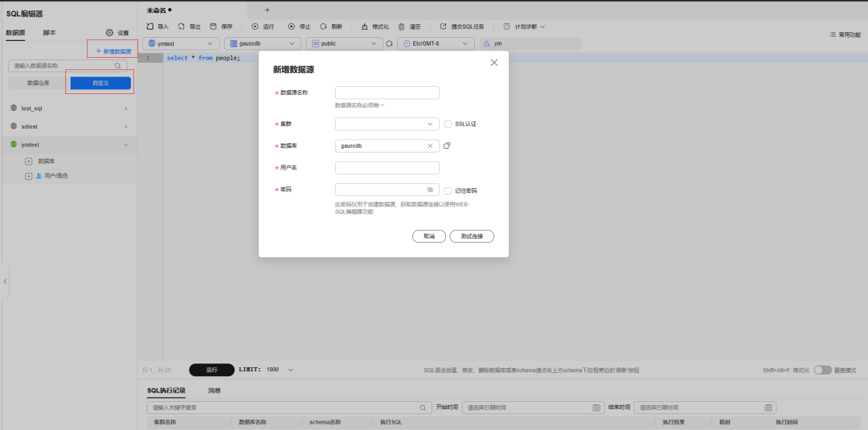This screenshot has height=430, width=868.
Task: Open the gaussdb database dropdown in toolbar
Action: (262, 43)
